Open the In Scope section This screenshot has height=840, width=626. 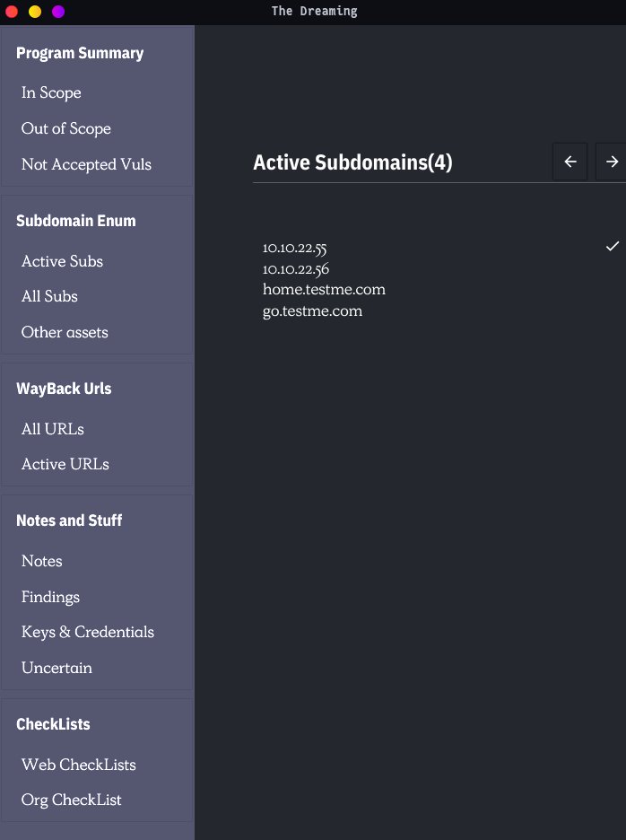[51, 92]
